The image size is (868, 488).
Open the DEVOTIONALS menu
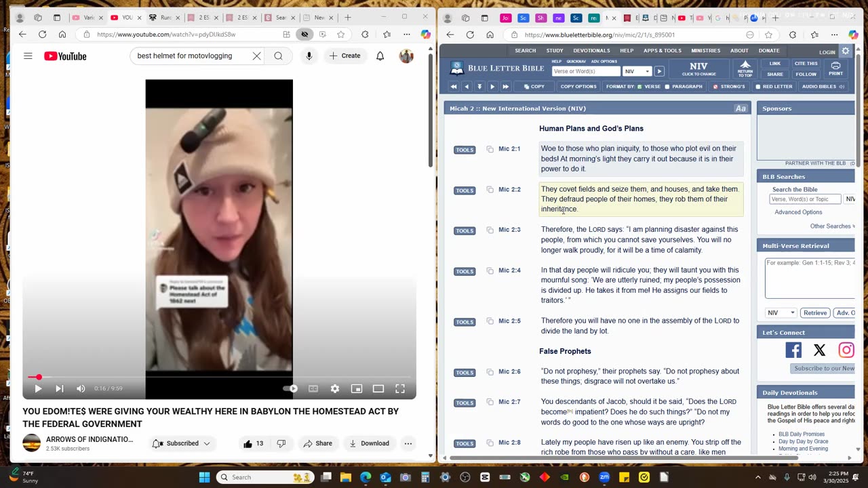click(x=591, y=50)
